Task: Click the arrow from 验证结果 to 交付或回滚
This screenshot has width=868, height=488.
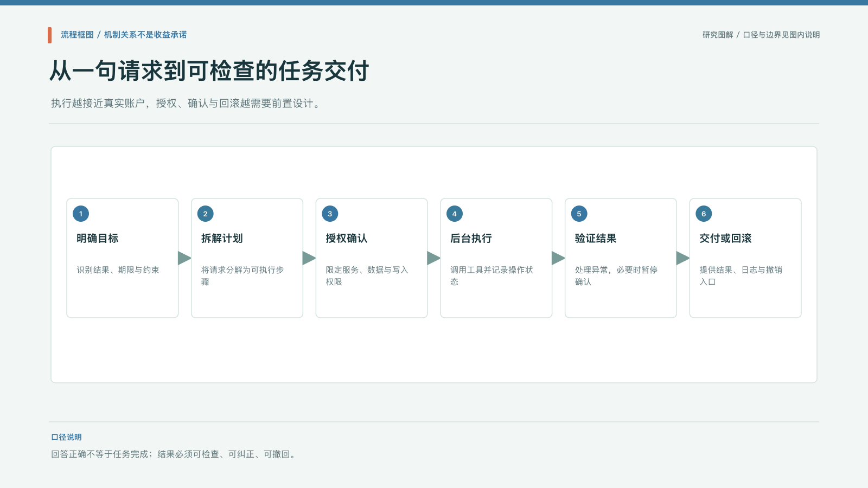Action: click(x=683, y=258)
